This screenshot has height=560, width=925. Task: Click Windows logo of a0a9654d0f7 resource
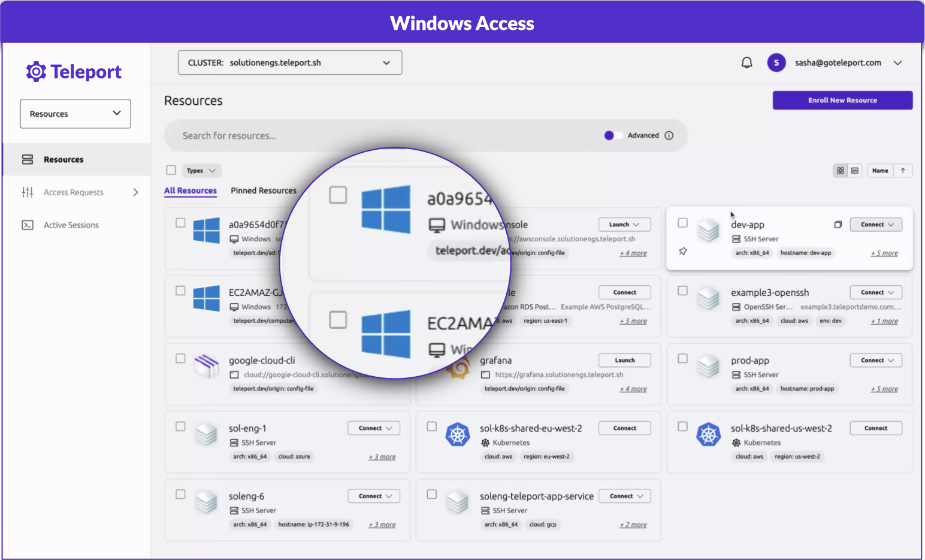point(207,230)
